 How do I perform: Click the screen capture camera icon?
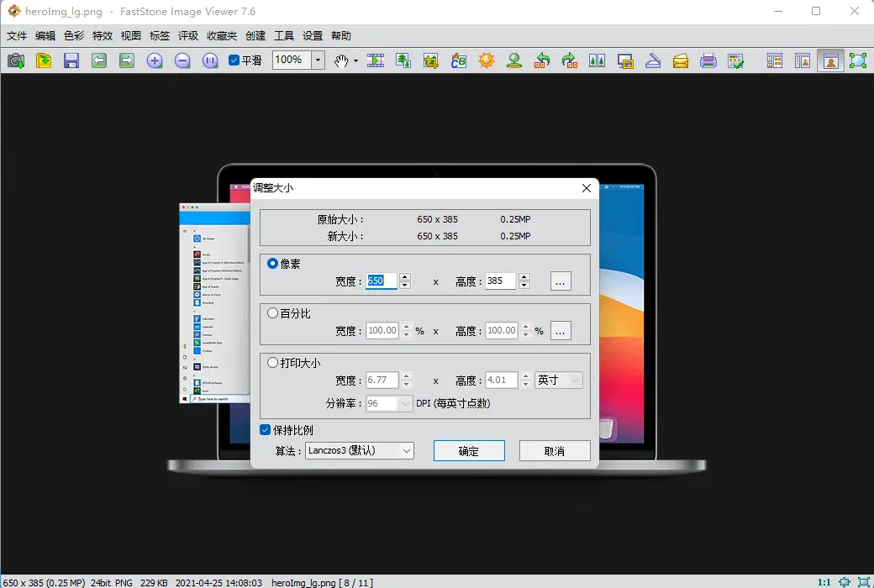click(16, 60)
